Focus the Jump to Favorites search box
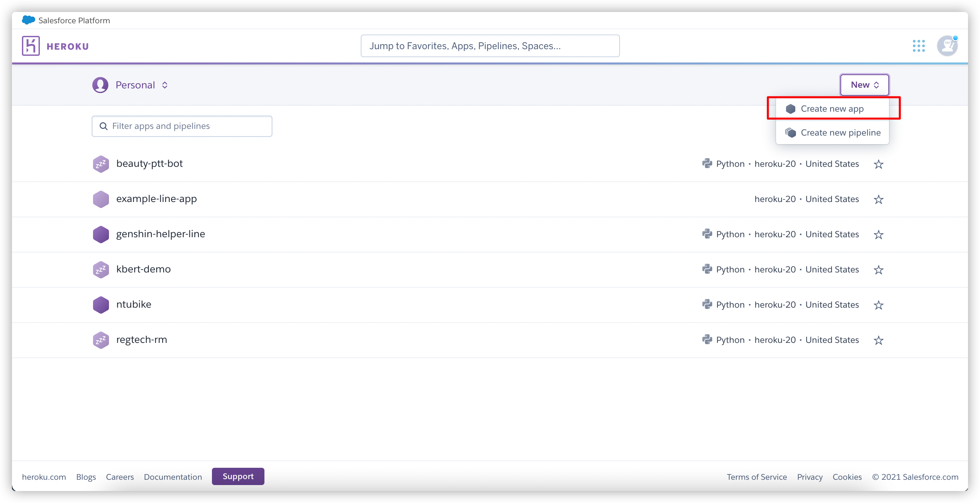980x503 pixels. [490, 46]
